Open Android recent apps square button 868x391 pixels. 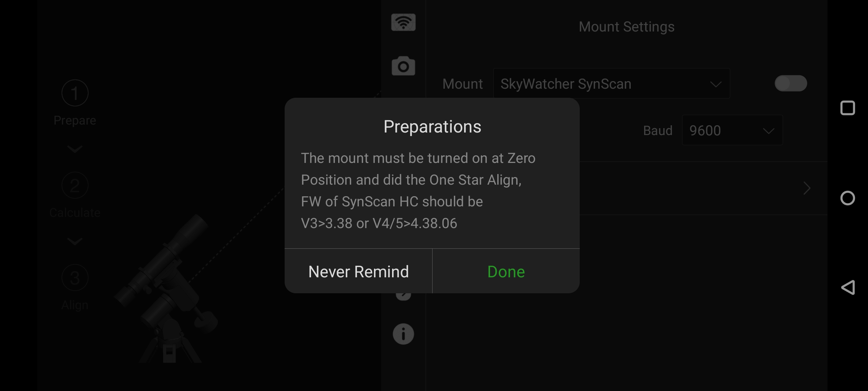pos(847,108)
